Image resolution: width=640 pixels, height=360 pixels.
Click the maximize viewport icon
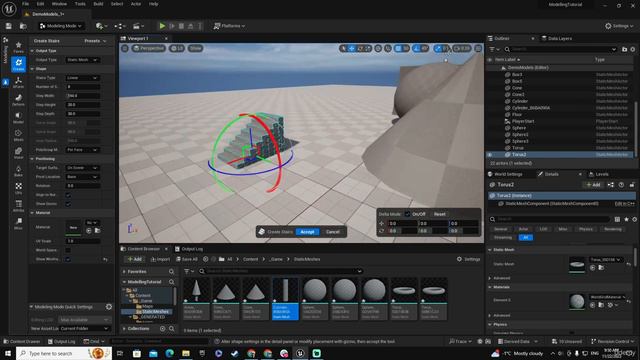click(478, 48)
